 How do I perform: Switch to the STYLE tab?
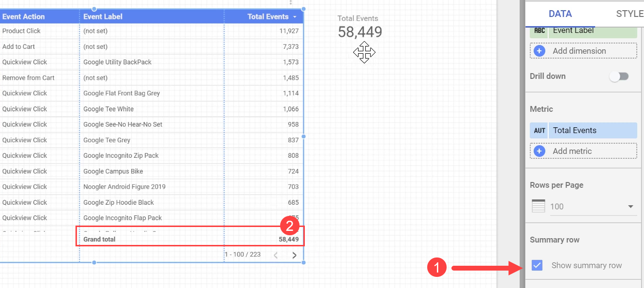click(629, 14)
